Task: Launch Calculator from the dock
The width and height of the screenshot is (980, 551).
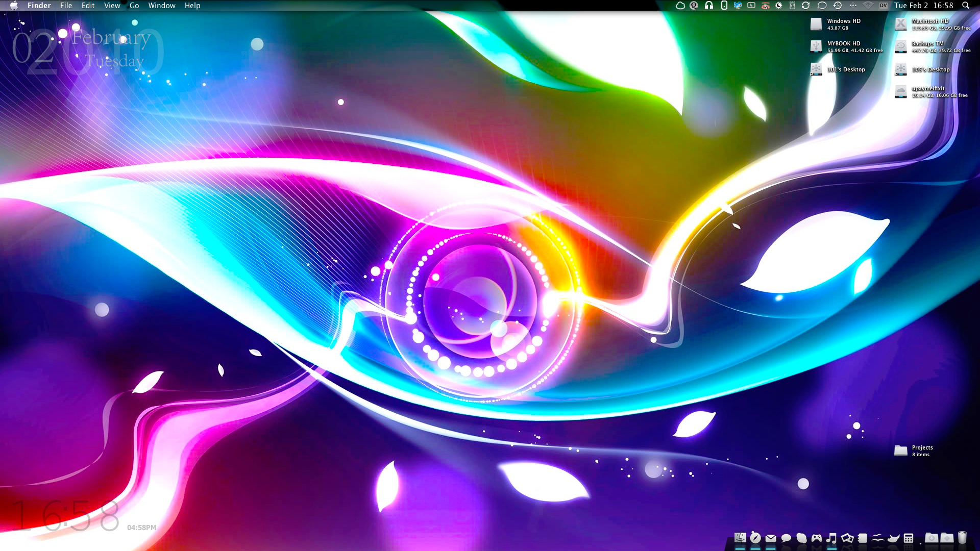Action: click(x=909, y=538)
